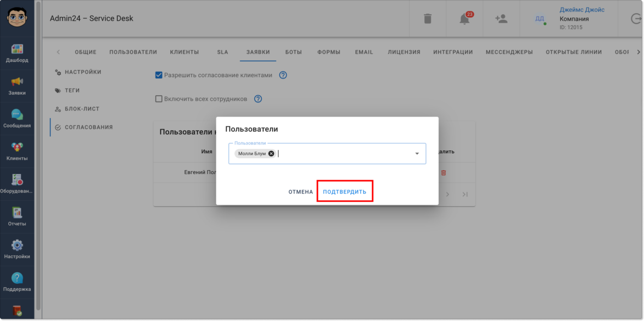Screen dimensions: 644x321
Task: Click the ПОДТВЕРДИТЬ button
Action: point(344,192)
